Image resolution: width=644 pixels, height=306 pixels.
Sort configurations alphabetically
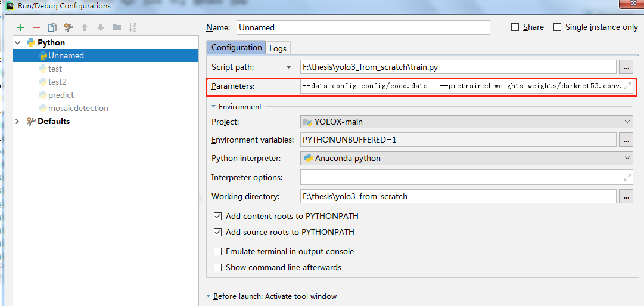point(133,27)
